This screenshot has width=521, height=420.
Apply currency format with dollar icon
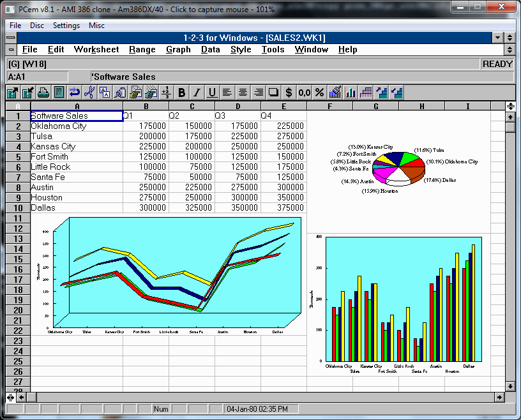pyautogui.click(x=289, y=93)
